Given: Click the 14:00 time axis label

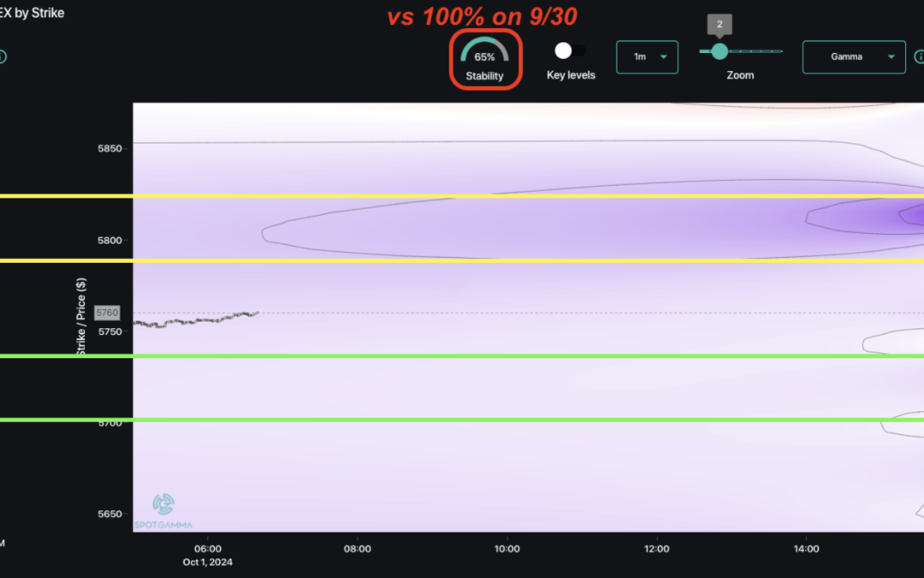Looking at the screenshot, I should 806,549.
